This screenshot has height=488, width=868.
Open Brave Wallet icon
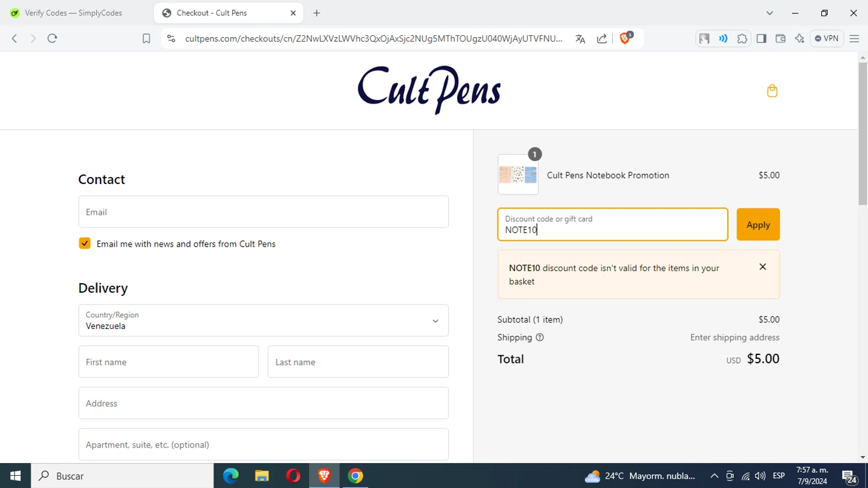[x=780, y=38]
